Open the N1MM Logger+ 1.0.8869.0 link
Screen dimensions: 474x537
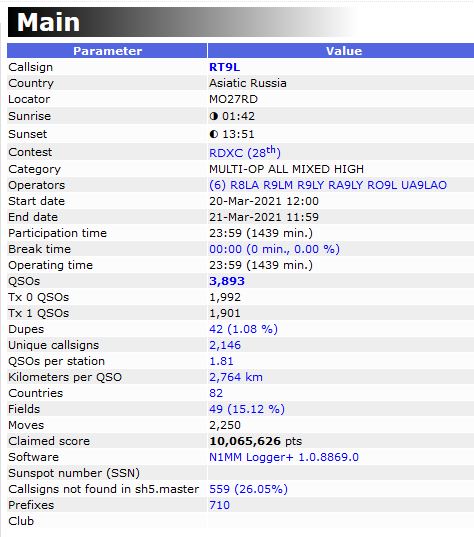point(284,457)
